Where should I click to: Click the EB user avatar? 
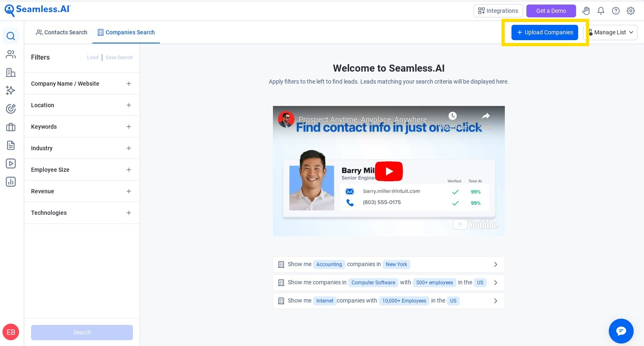[x=11, y=332]
